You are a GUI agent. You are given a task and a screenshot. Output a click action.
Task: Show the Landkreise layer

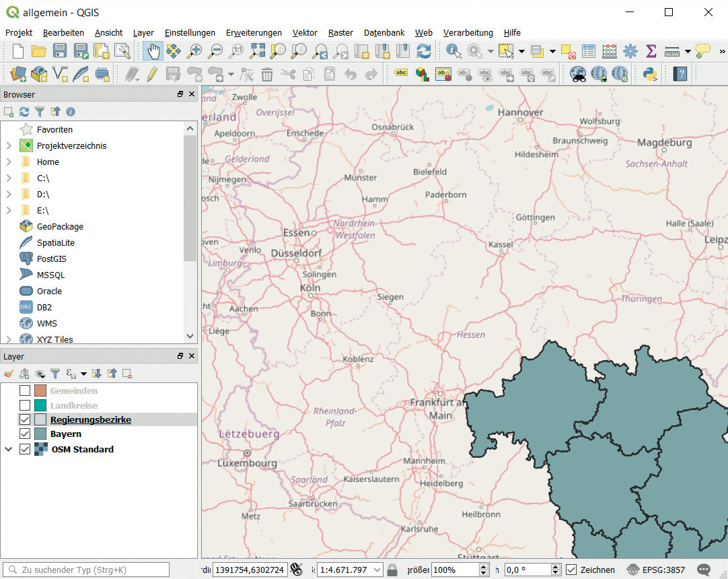(x=25, y=405)
